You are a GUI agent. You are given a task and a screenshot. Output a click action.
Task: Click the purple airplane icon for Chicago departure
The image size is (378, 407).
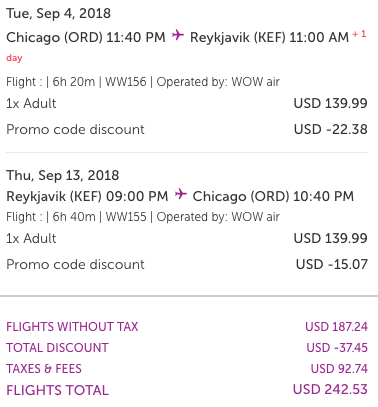178,35
